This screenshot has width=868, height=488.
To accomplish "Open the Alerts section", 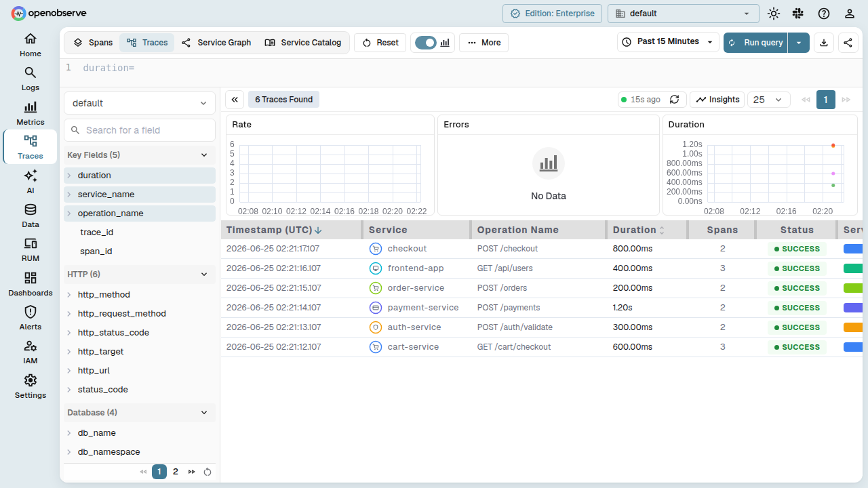I will coord(30,318).
